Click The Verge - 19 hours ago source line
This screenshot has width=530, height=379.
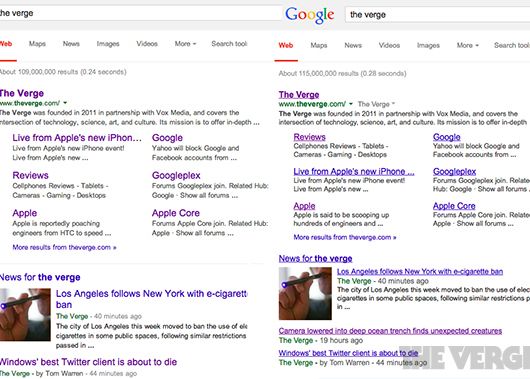click(321, 340)
